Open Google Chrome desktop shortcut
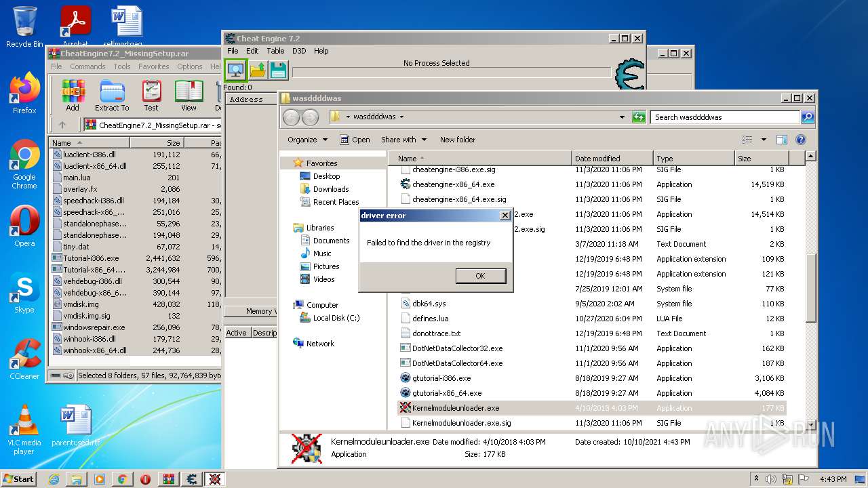Screen dimensions: 868x488 [x=24, y=164]
